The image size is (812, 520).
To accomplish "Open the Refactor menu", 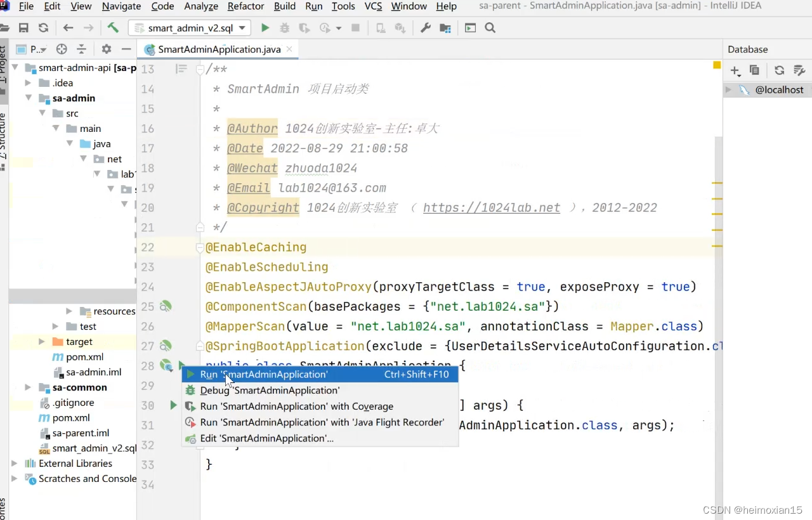I will point(246,6).
